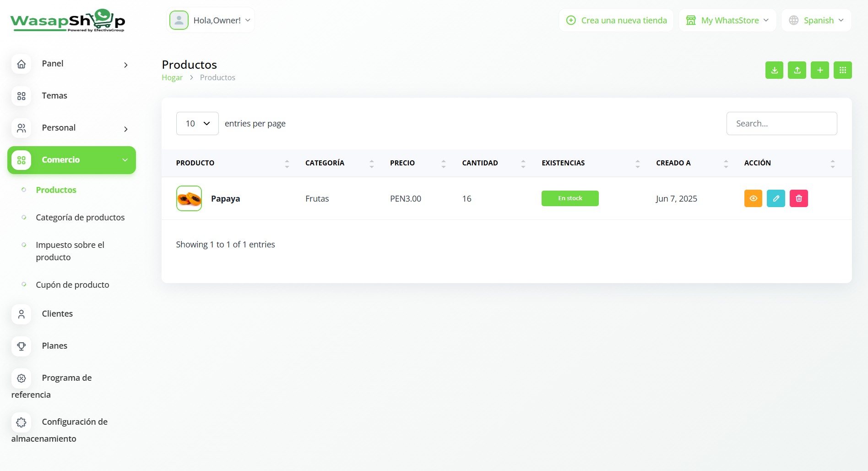
Task: Open the entries per page dropdown
Action: coord(197,124)
